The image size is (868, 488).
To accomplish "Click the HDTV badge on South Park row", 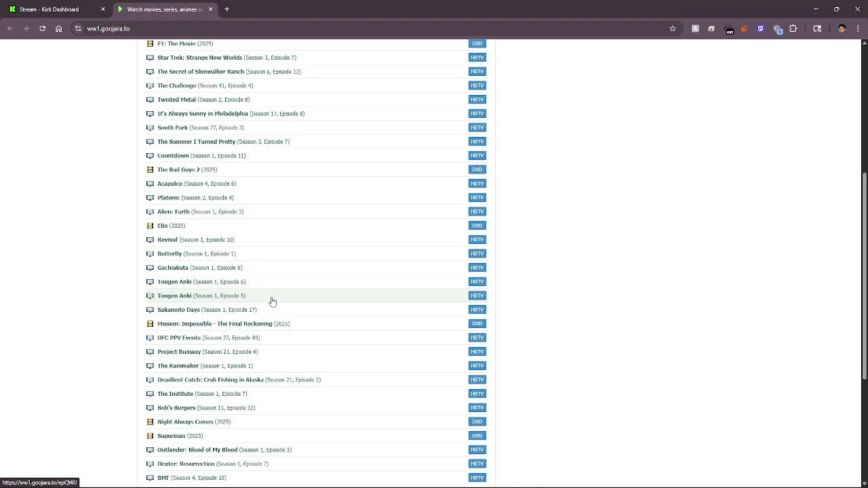I will tap(477, 127).
